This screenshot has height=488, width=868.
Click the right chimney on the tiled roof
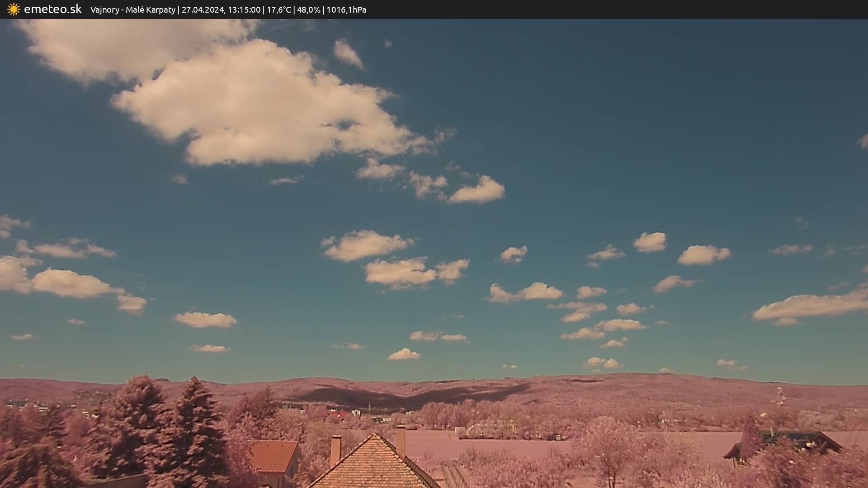pyautogui.click(x=401, y=441)
